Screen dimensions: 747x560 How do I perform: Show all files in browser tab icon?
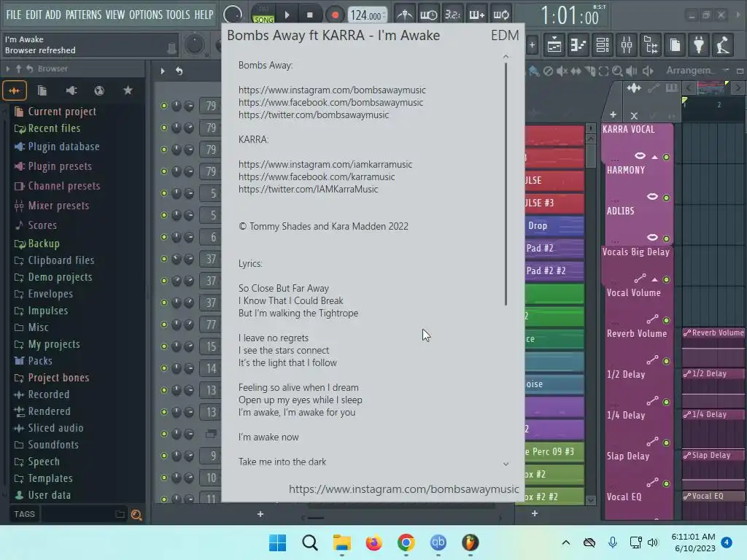(x=15, y=90)
